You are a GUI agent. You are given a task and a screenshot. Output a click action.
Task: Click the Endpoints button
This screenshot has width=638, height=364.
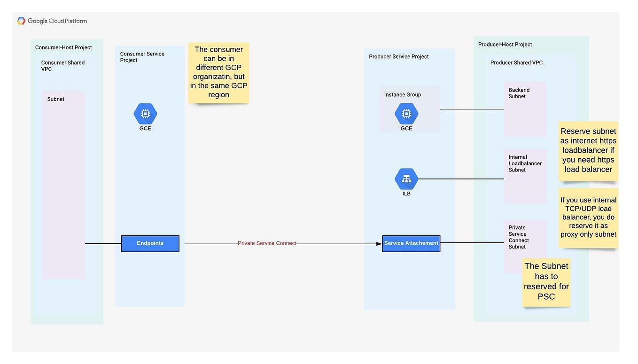pyautogui.click(x=150, y=243)
